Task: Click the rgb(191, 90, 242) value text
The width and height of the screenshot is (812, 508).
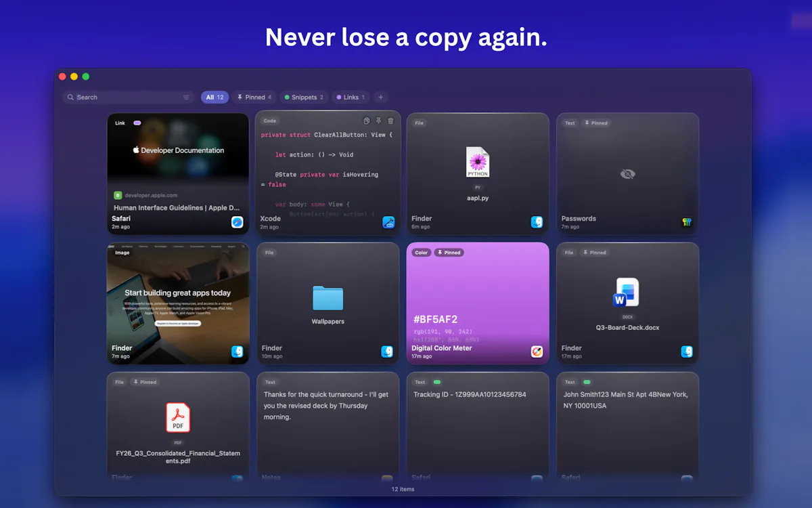Action: tap(443, 332)
